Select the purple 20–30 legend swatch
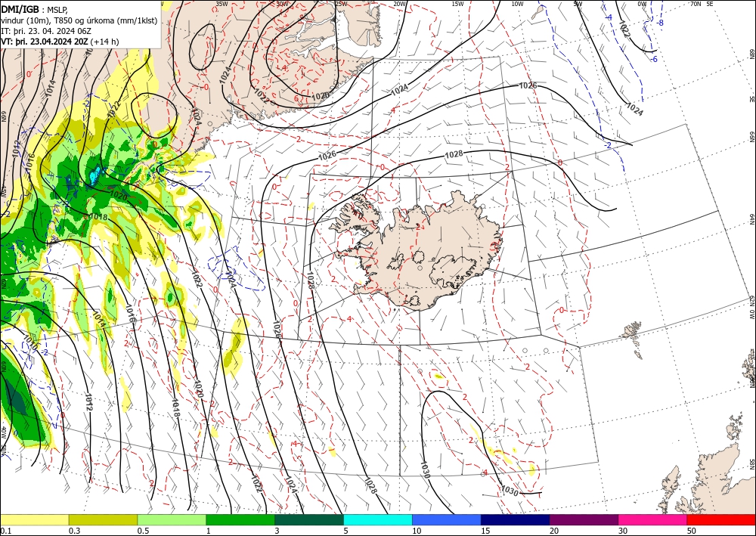Image resolution: width=756 pixels, height=536 pixels. (x=584, y=519)
